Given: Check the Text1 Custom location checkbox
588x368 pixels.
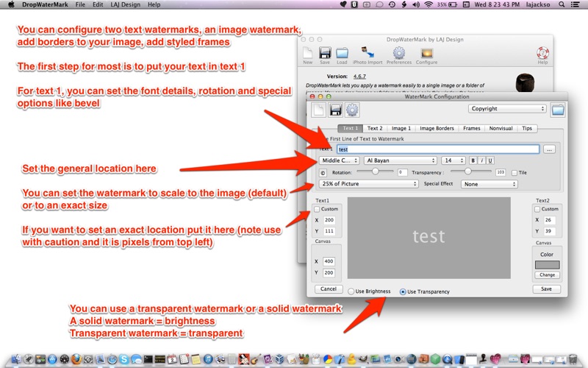Looking at the screenshot, I should click(317, 209).
